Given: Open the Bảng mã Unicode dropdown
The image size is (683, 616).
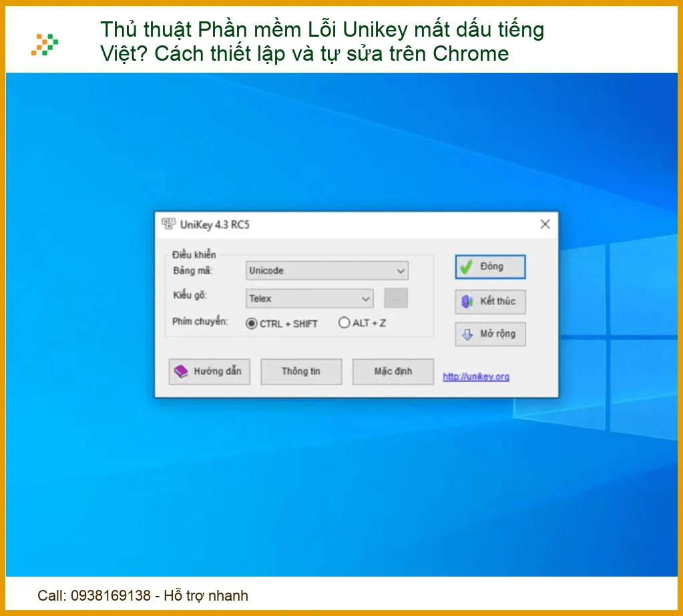Looking at the screenshot, I should 327,270.
